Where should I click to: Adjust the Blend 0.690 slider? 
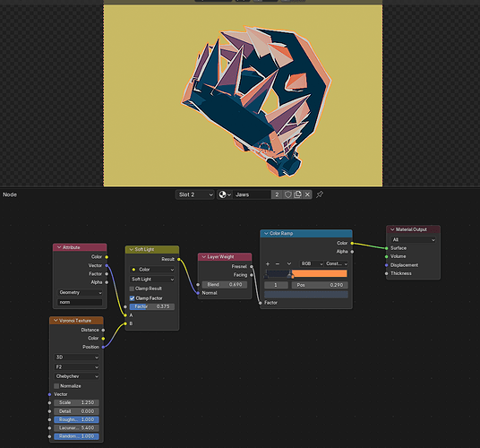225,284
